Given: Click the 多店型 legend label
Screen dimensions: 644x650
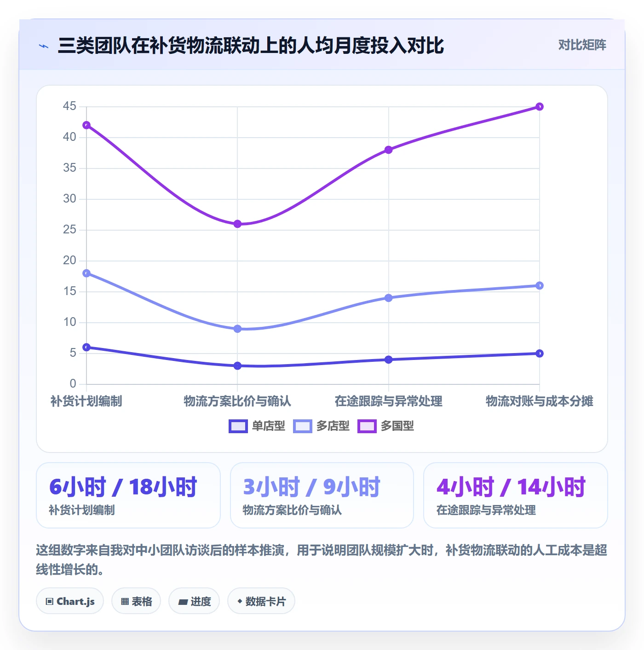Looking at the screenshot, I should coord(333,426).
